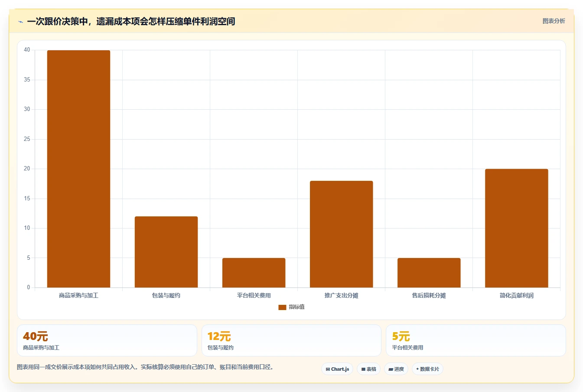
Task: Toggle the 指标值 legend color box
Action: [x=282, y=307]
